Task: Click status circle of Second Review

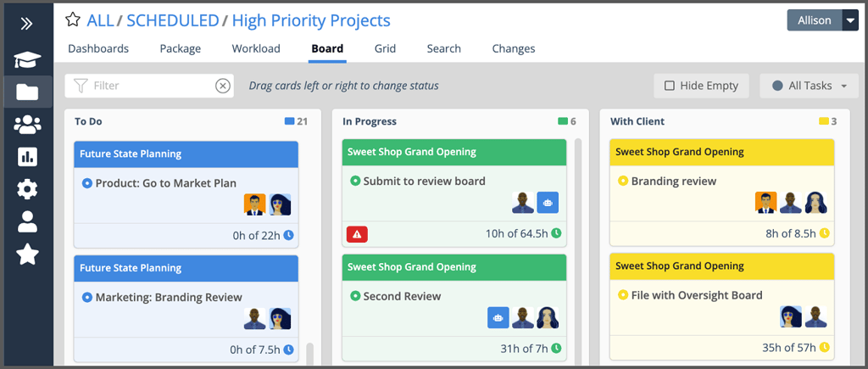Action: (x=355, y=296)
